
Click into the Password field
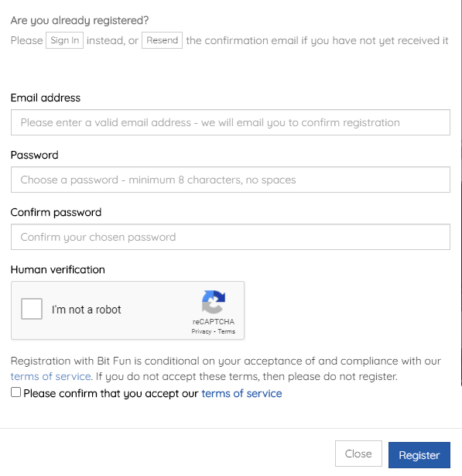coord(231,180)
